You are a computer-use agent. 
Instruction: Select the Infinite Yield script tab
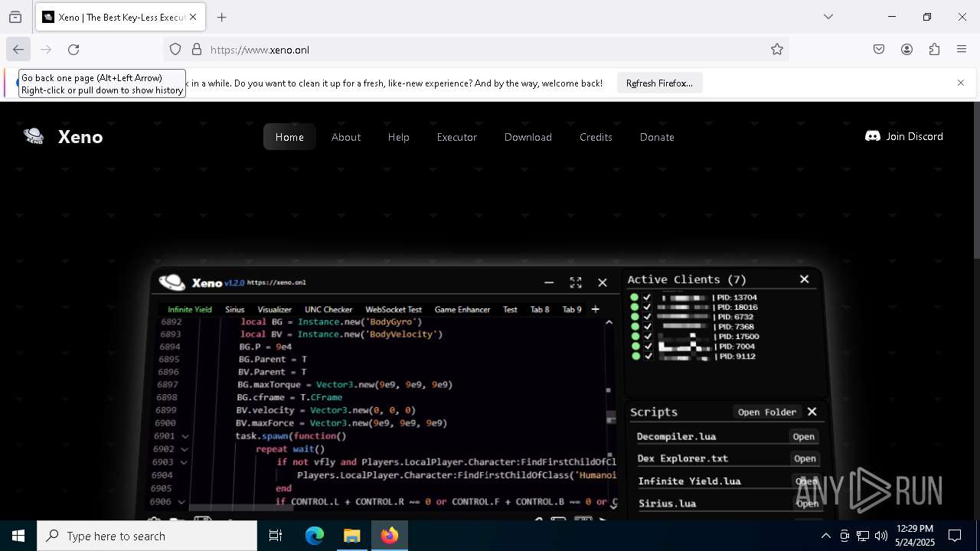point(189,309)
